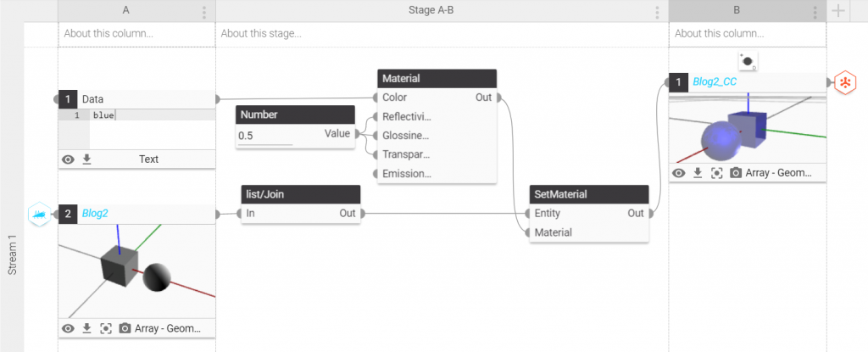Toggle visibility eye on Data block

click(69, 159)
